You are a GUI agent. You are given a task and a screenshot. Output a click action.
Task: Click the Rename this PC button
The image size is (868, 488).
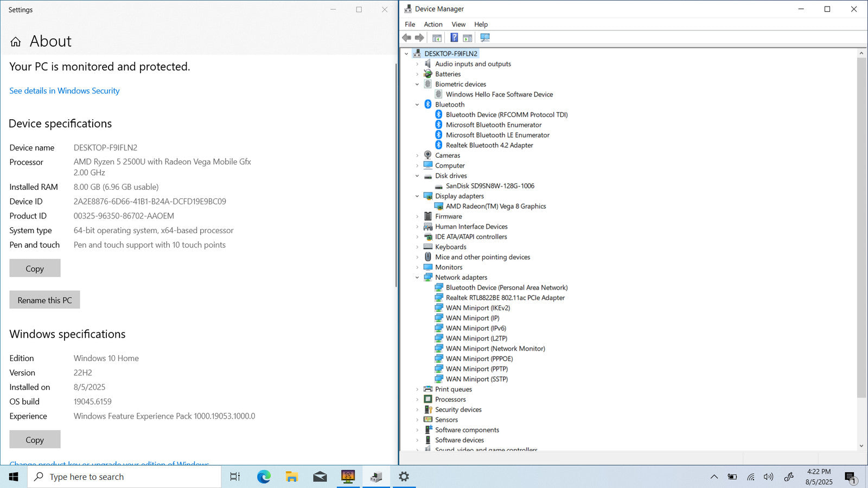click(x=44, y=300)
